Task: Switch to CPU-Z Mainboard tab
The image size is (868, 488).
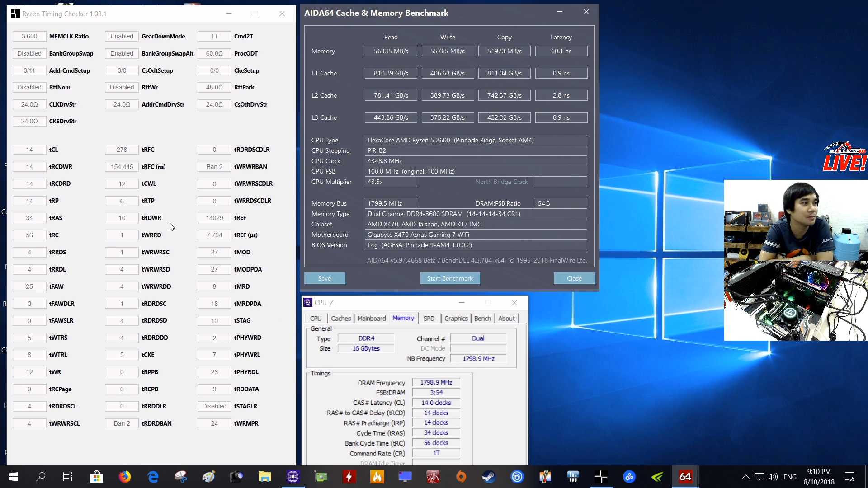Action: point(371,319)
